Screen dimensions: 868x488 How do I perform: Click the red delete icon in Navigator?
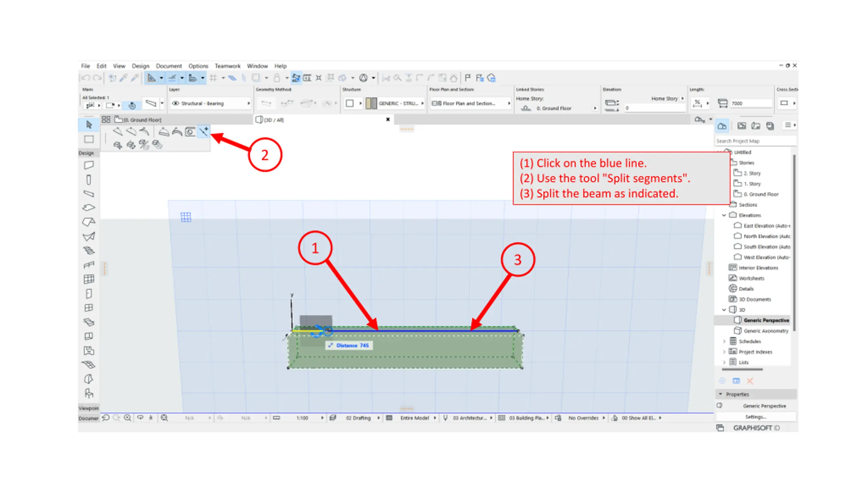pyautogui.click(x=750, y=381)
